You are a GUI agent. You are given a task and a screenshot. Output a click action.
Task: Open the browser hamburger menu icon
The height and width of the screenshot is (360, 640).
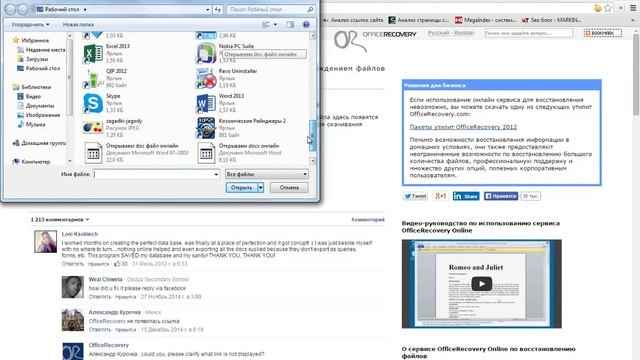[x=633, y=8]
